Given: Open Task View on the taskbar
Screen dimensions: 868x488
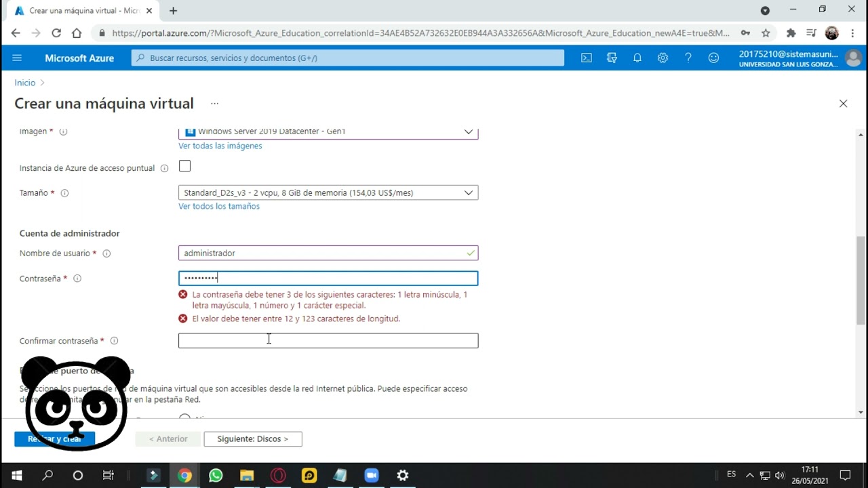Looking at the screenshot, I should click(108, 475).
